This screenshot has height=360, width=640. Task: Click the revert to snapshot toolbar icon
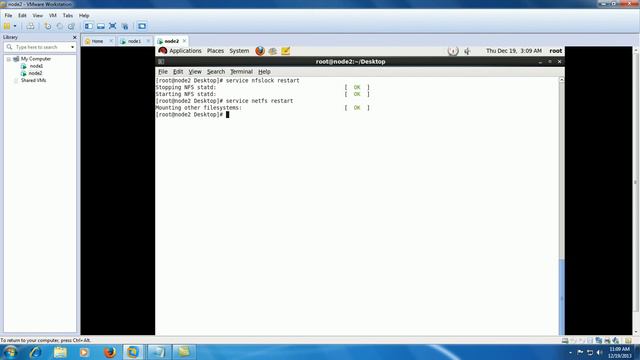(60, 26)
